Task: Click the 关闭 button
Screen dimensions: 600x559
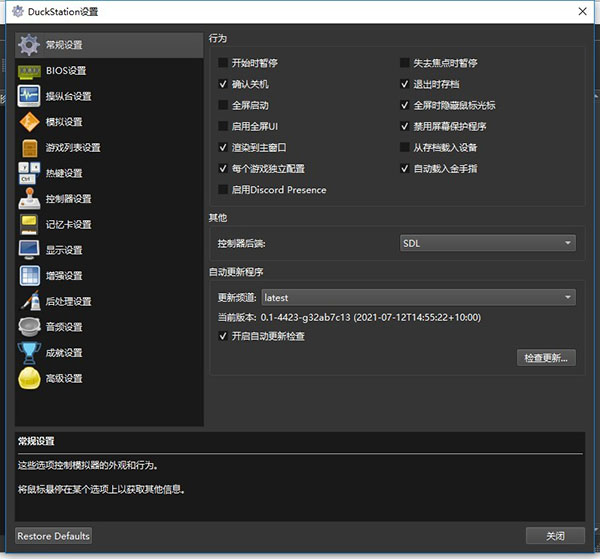Action: [555, 536]
